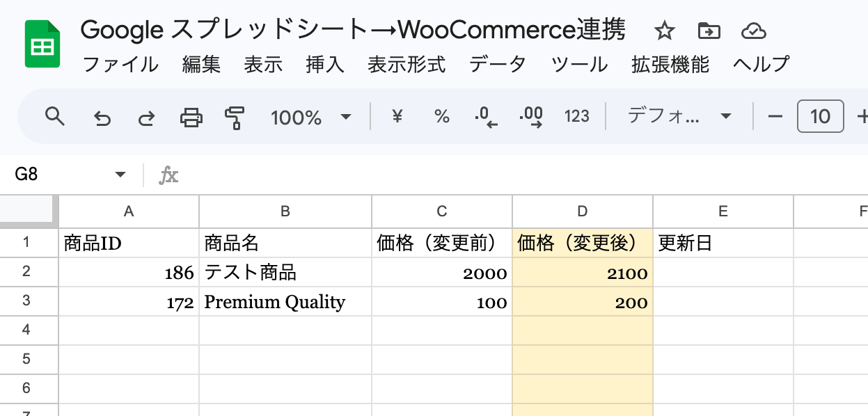This screenshot has width=868, height=416.
Task: Open the search menus magnifier
Action: [54, 116]
